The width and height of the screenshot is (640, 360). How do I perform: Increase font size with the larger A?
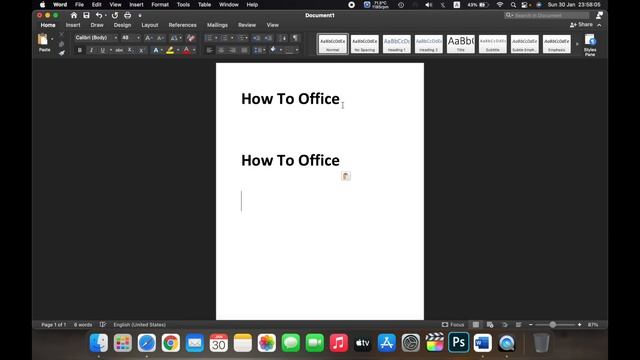tap(149, 38)
